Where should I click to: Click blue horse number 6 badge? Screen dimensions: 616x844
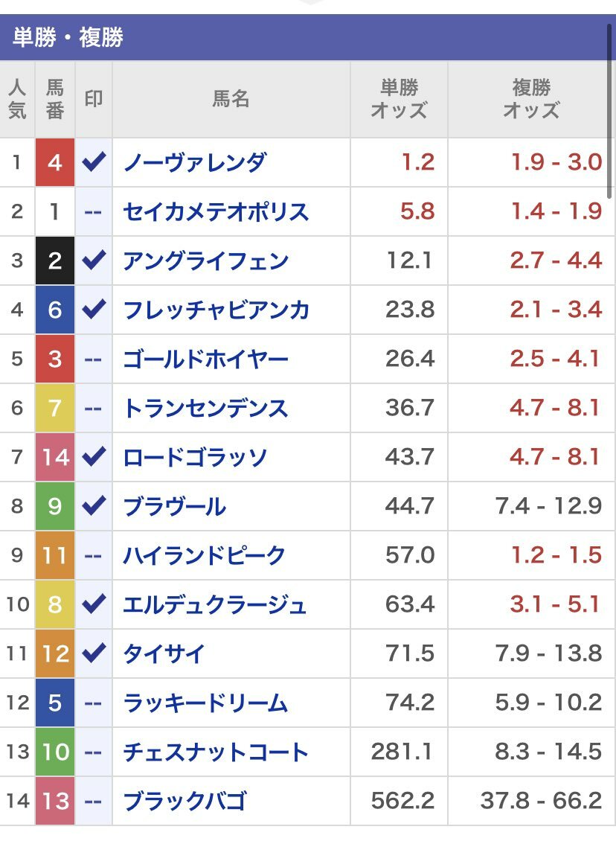pyautogui.click(x=55, y=310)
